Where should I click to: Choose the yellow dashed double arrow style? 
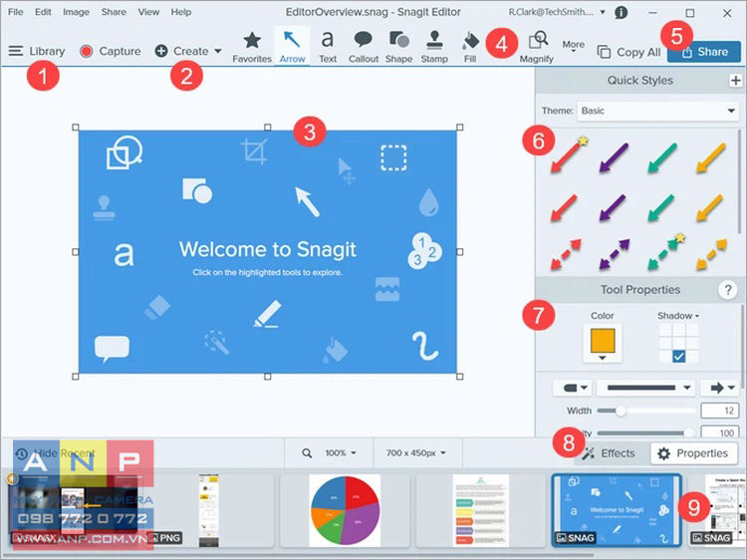(711, 254)
